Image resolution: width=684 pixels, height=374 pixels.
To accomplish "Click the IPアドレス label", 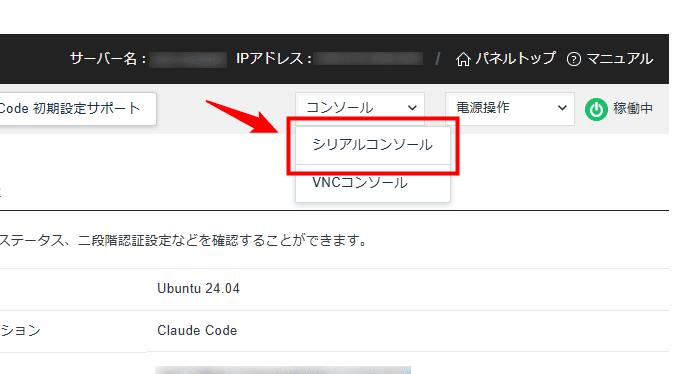I will click(x=274, y=58).
